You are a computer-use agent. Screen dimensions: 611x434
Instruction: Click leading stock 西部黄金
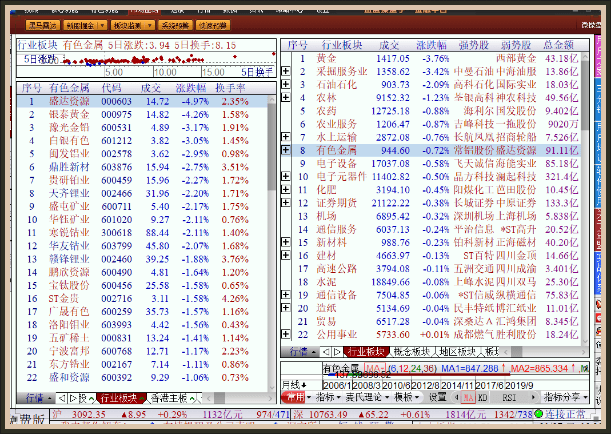(516, 58)
